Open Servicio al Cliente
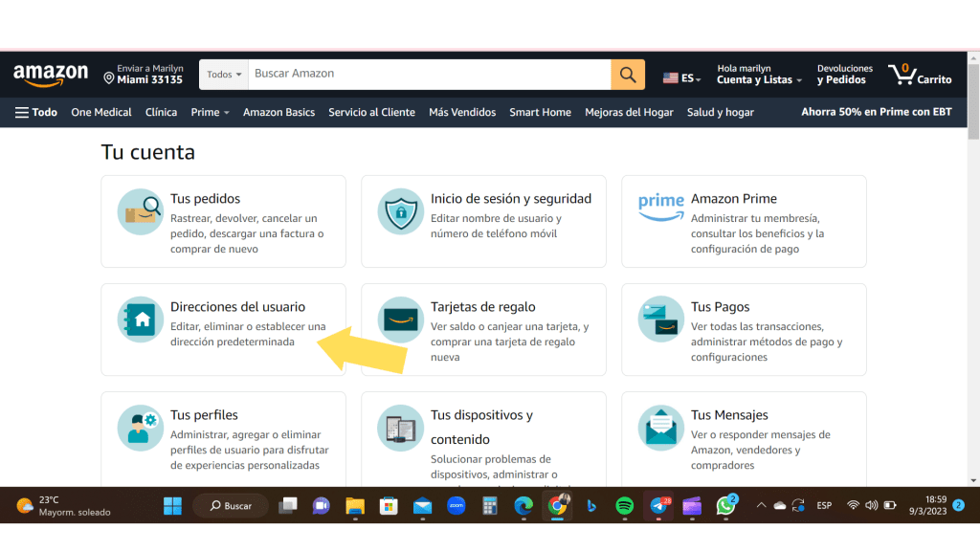 coord(372,113)
